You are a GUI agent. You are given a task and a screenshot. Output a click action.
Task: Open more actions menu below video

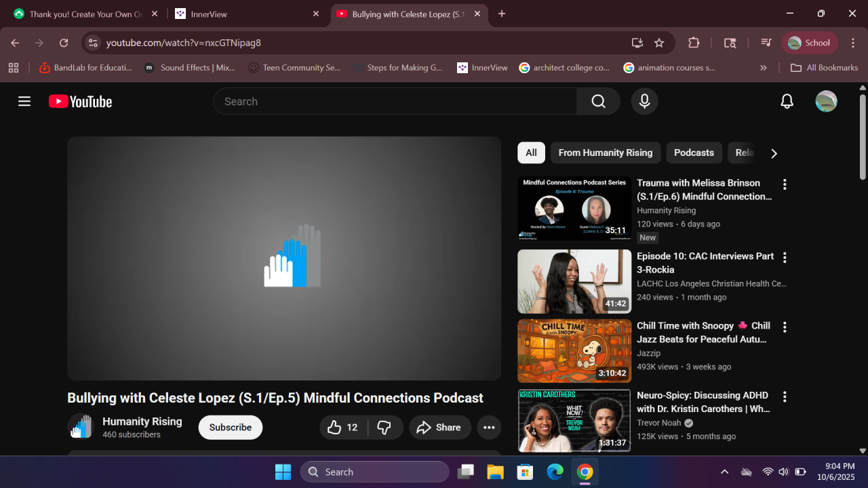489,428
